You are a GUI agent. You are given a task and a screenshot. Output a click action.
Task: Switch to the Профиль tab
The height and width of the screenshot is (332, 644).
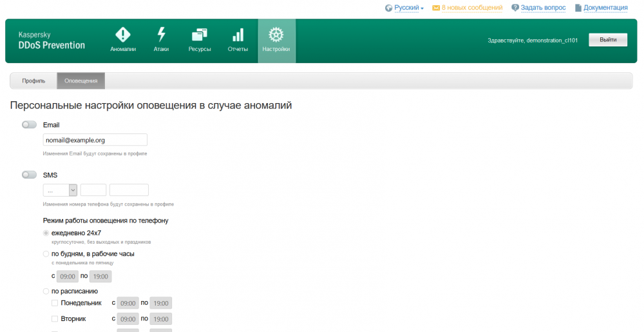tap(33, 81)
